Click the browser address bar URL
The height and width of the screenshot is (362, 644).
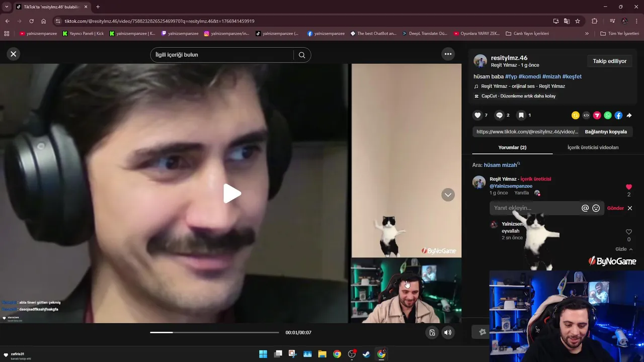point(159,21)
